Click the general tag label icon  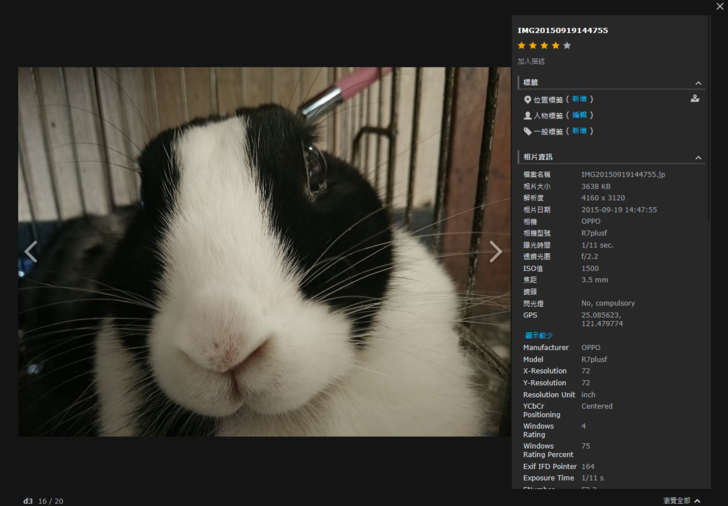coord(528,131)
